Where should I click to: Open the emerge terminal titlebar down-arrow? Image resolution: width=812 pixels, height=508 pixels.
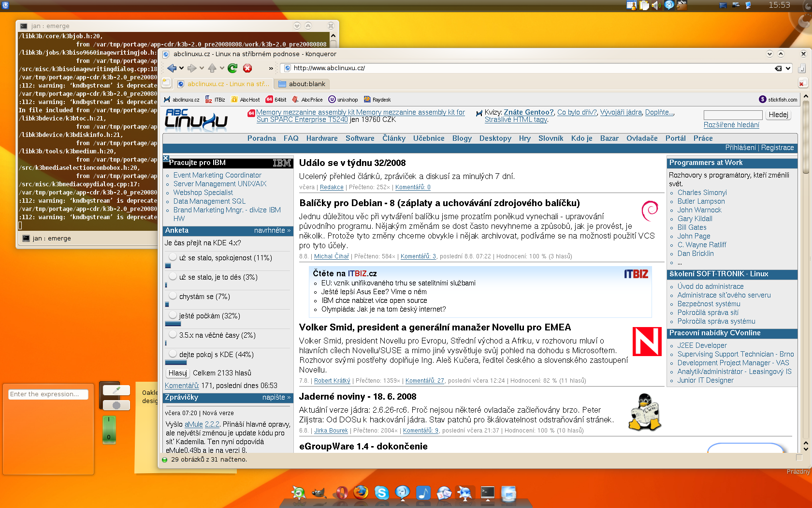(x=297, y=26)
